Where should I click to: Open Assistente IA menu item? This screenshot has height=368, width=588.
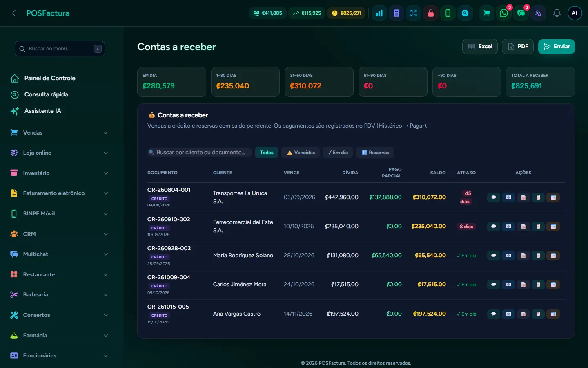[42, 111]
